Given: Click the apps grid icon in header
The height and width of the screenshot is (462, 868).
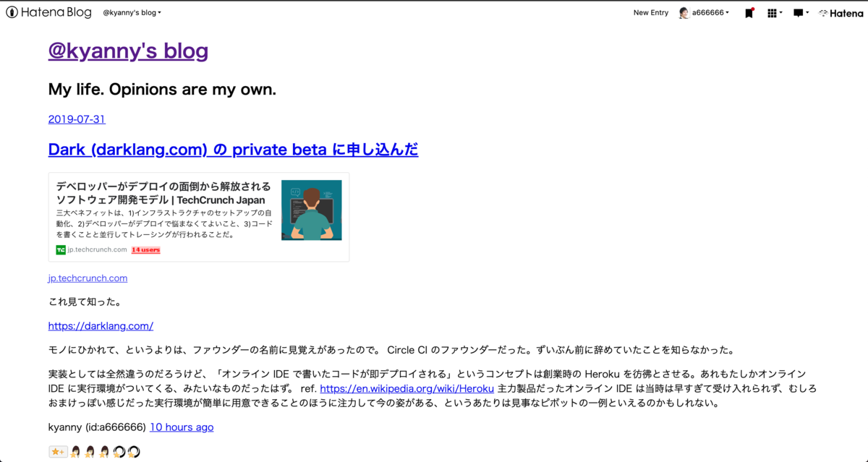Looking at the screenshot, I should click(772, 12).
